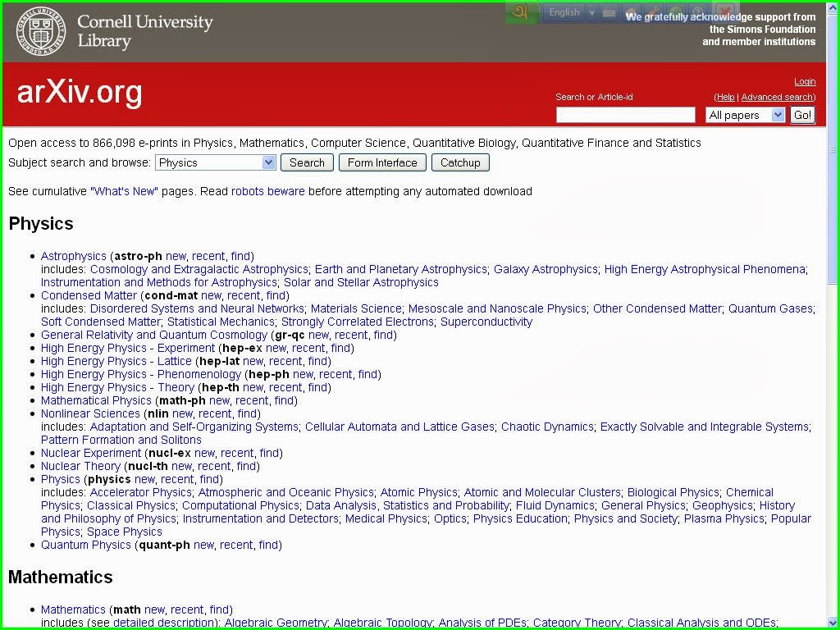
Task: Open Nonlinear Sciences link
Action: 90,413
